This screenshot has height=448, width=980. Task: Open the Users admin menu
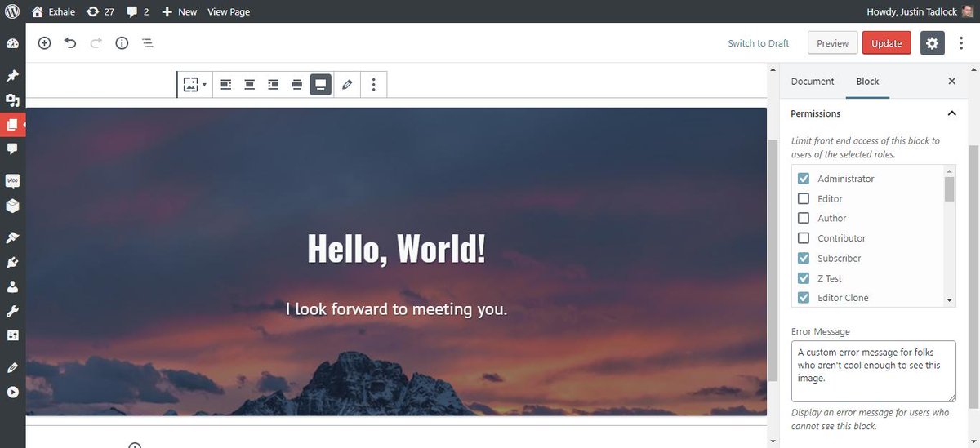pyautogui.click(x=12, y=287)
